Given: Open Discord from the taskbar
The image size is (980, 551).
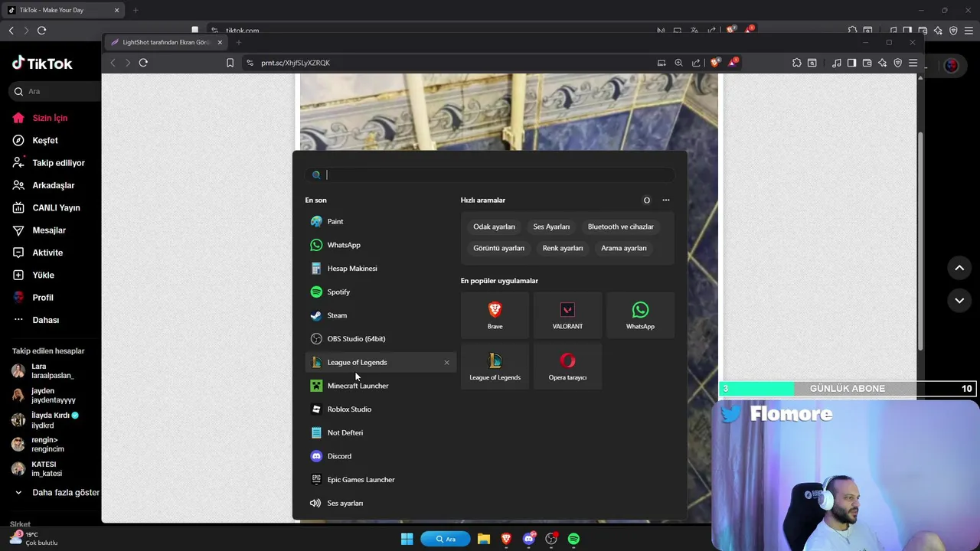Looking at the screenshot, I should coord(529,539).
